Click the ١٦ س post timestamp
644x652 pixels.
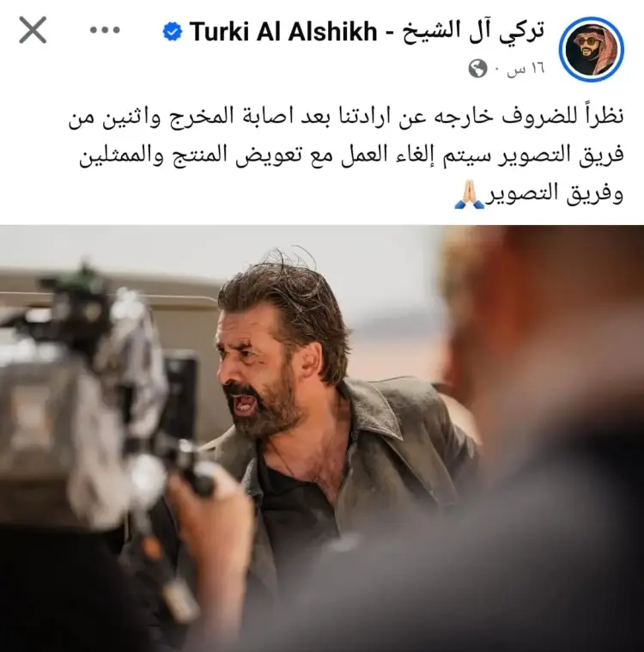click(526, 69)
